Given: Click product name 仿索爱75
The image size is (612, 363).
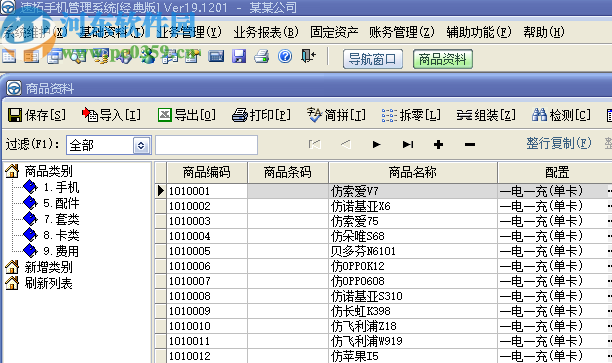Looking at the screenshot, I should point(354,221).
